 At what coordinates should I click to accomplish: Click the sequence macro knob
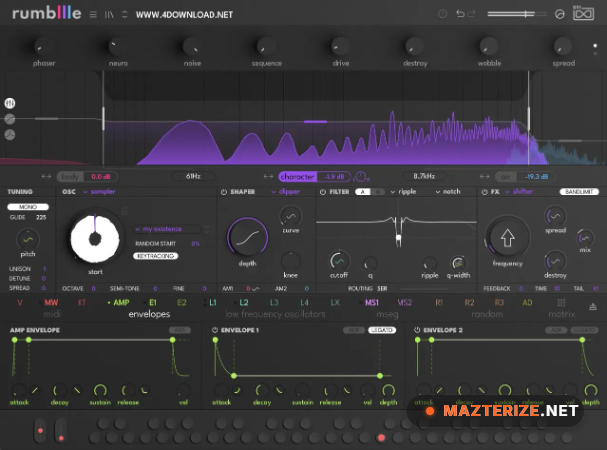[x=266, y=47]
